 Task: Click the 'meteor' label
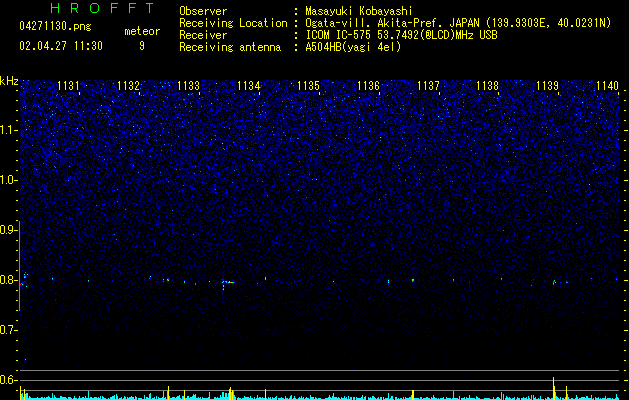click(x=142, y=31)
